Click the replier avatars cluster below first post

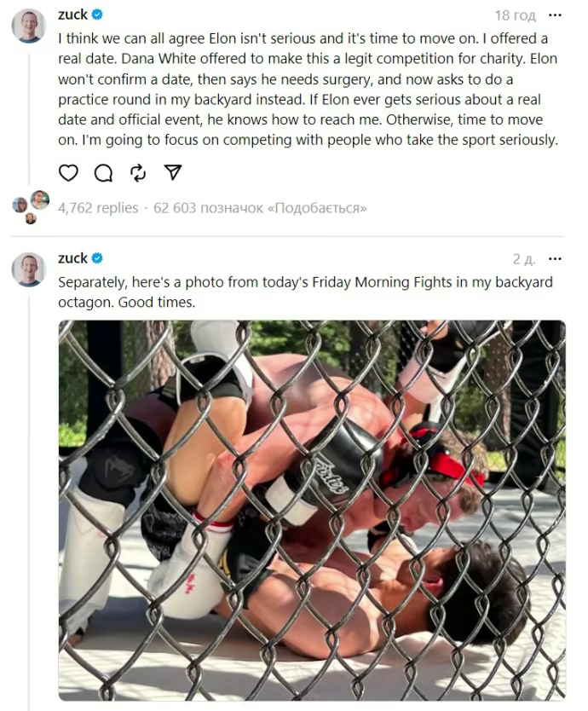coord(31,207)
